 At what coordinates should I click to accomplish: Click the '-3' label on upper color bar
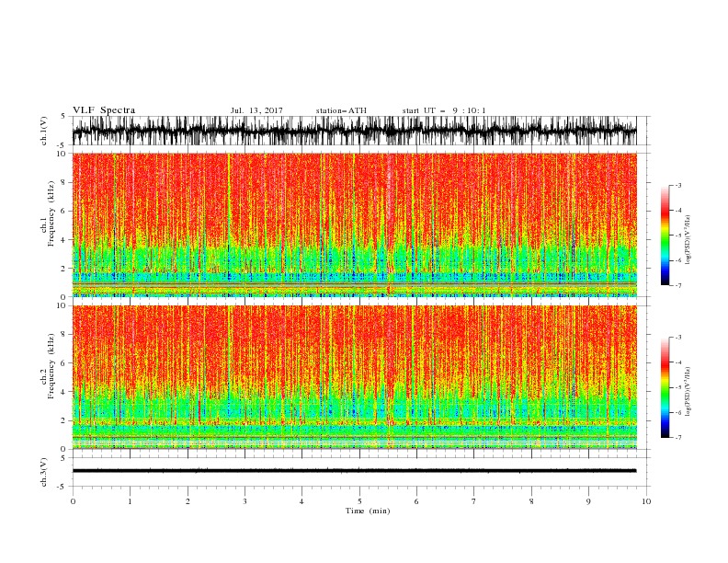click(678, 185)
